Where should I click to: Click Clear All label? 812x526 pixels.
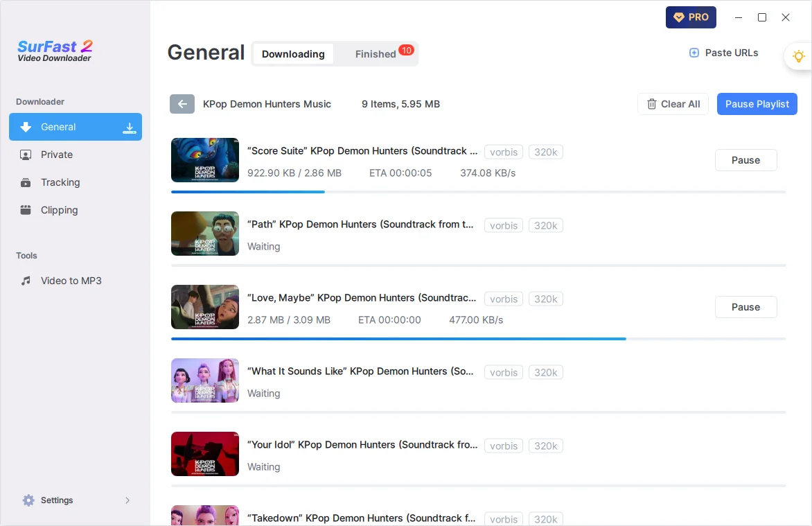tap(680, 104)
